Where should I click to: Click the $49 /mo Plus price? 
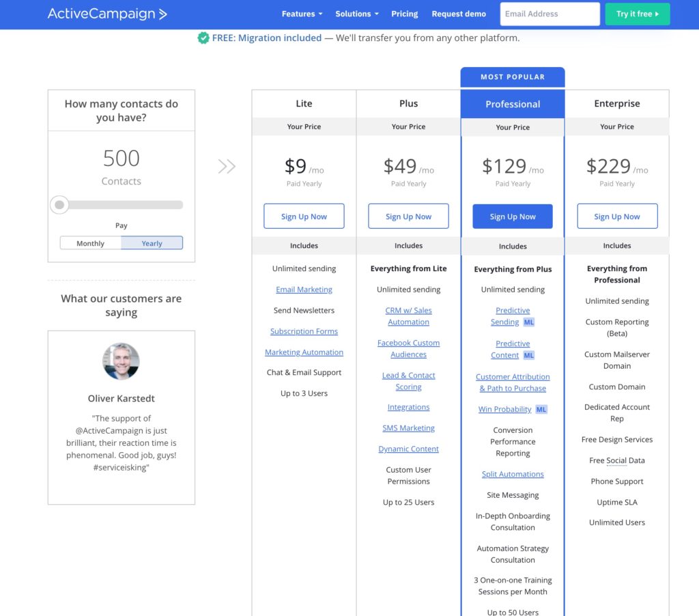click(408, 167)
